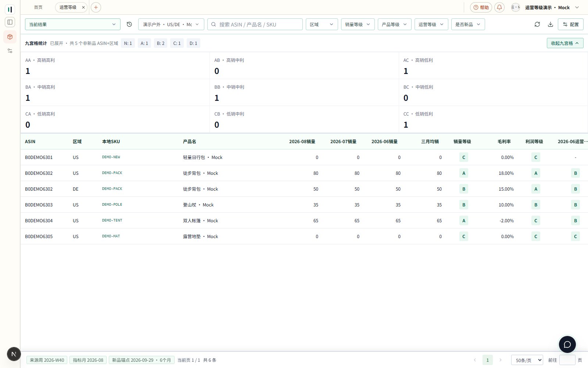The width and height of the screenshot is (588, 368).
Task: Click page number 1 button
Action: pyautogui.click(x=488, y=360)
